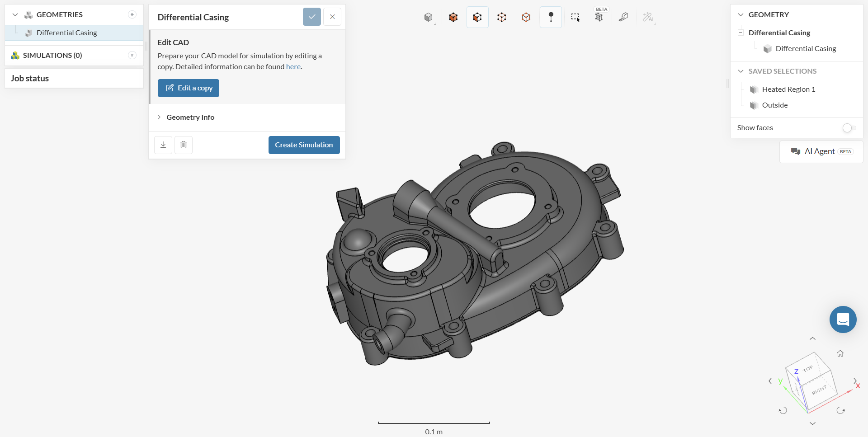
Task: Toggle the Show faces switch
Action: coord(849,128)
